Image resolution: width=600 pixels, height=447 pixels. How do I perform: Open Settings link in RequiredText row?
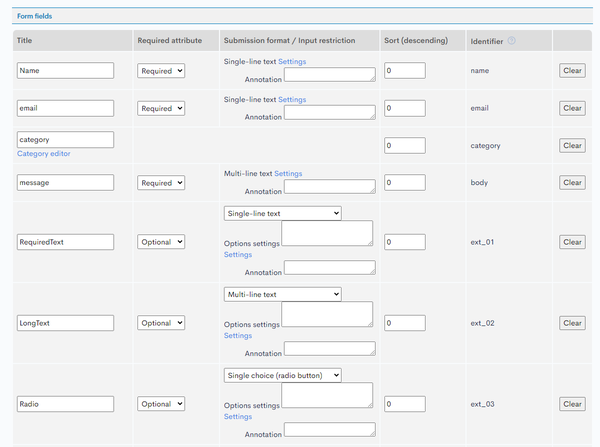point(238,254)
